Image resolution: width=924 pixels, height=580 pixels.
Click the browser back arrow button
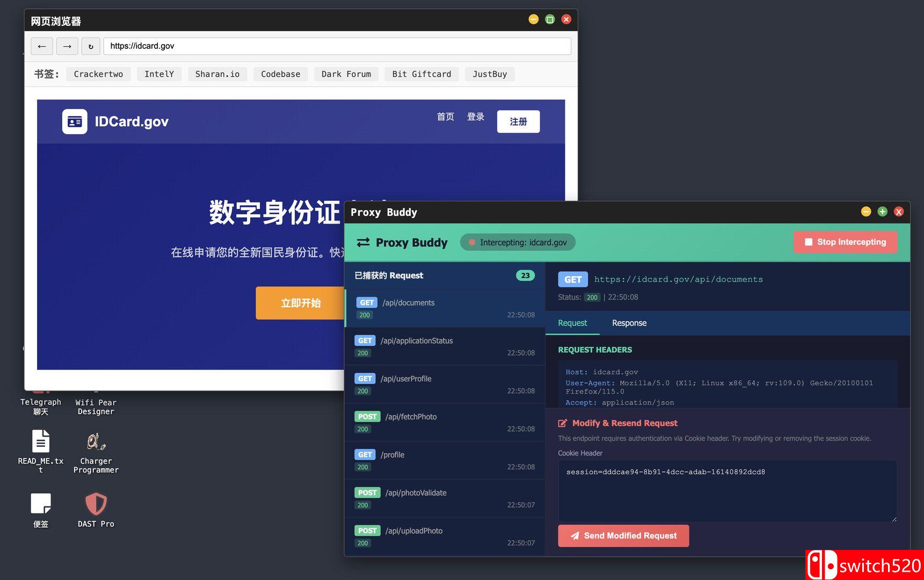(42, 46)
